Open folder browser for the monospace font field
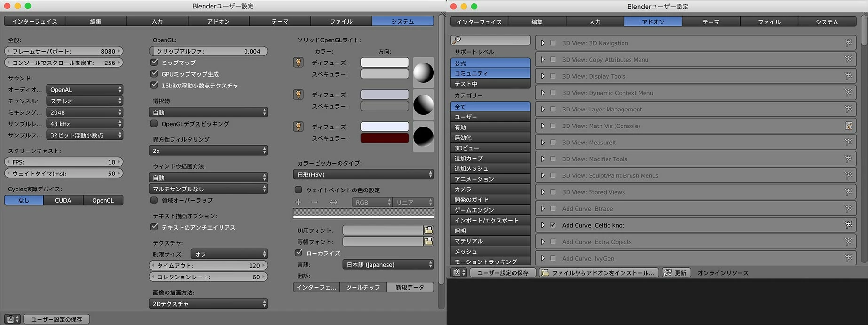 coord(428,241)
